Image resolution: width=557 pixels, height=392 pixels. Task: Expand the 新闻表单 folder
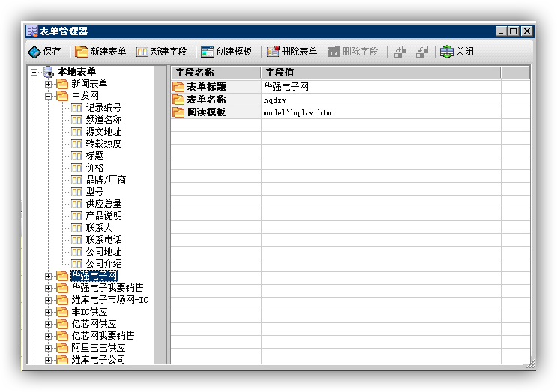[x=48, y=84]
